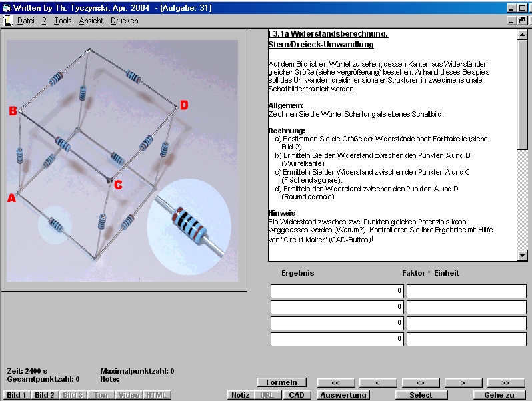Screen dimensions: 532x401
Task: Click the Select button
Action: 421,395
